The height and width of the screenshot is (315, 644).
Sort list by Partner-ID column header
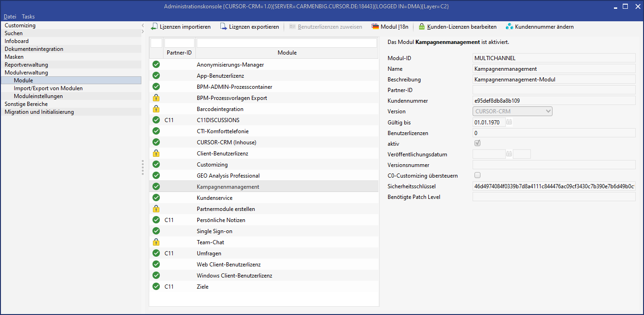[179, 53]
